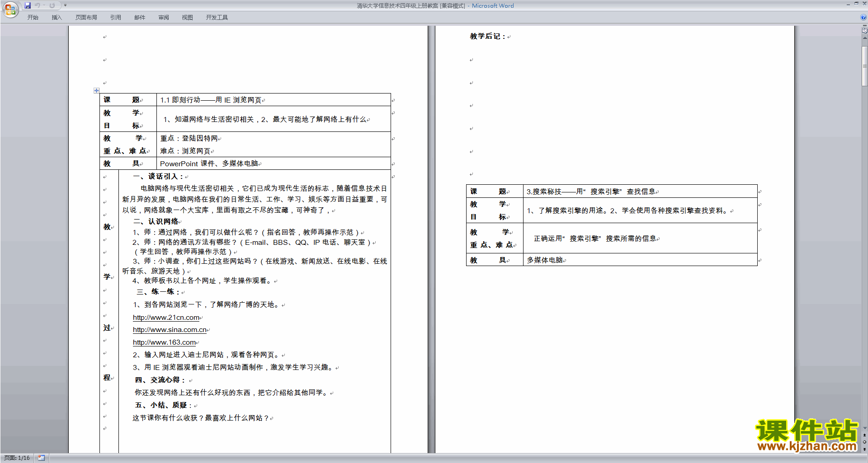This screenshot has width=868, height=463.
Task: Open the undo history dropdown arrow
Action: [44, 5]
